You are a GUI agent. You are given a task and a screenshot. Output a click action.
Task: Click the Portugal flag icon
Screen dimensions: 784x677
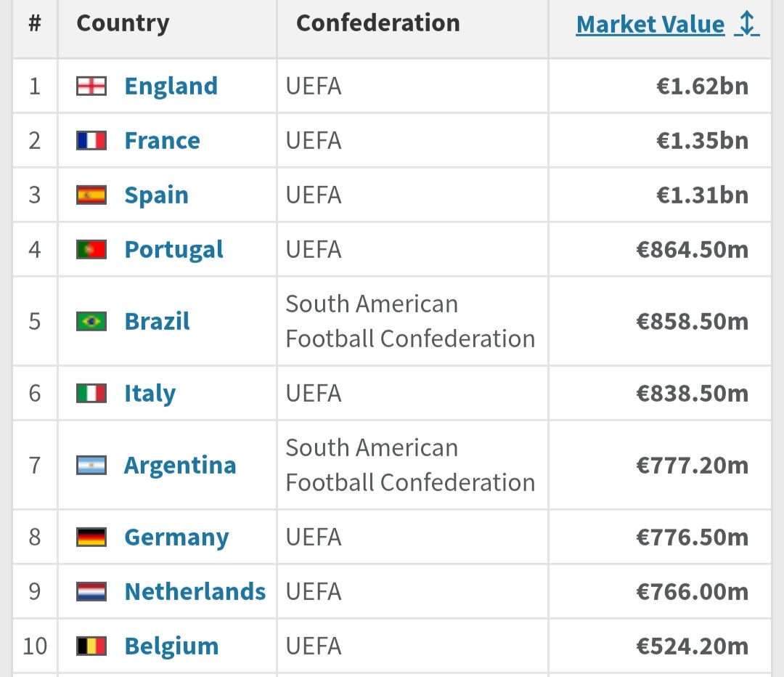pyautogui.click(x=91, y=250)
